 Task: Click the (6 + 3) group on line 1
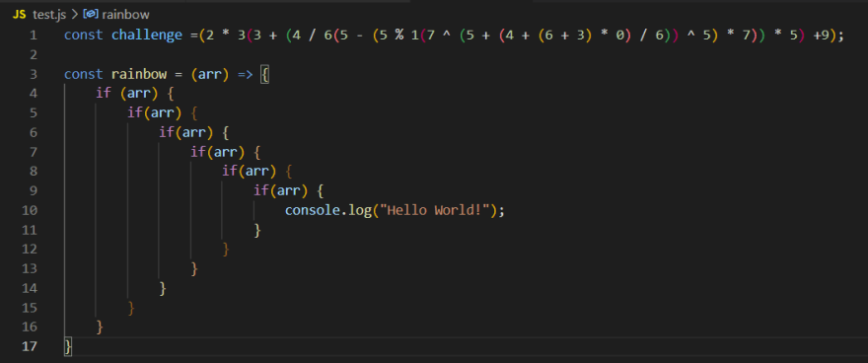tap(564, 36)
